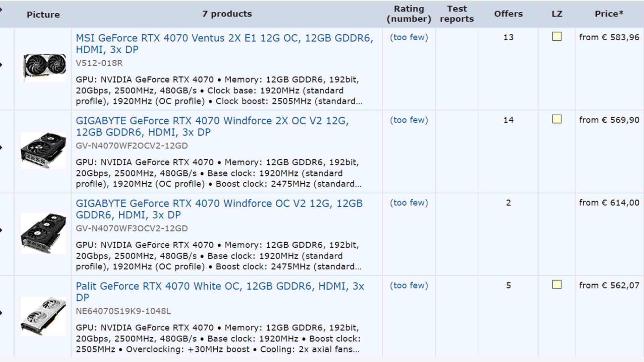
Task: Click model number 'GV-N4070WF2OCV2-12GD'
Action: [x=132, y=146]
